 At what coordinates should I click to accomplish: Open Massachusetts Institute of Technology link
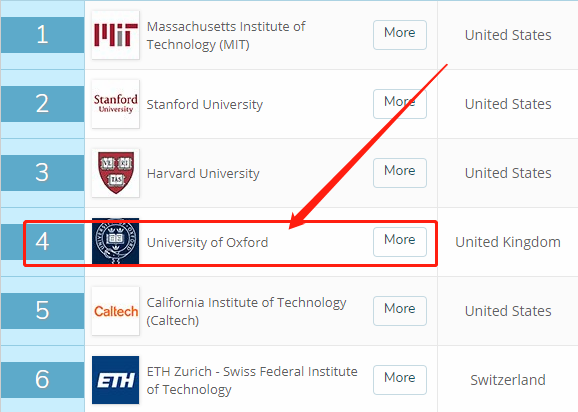226,35
